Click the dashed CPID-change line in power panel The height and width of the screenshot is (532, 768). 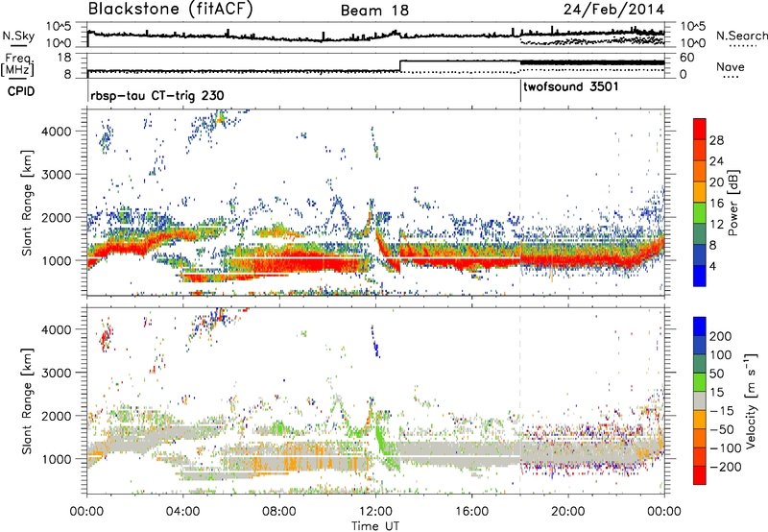coord(520,203)
